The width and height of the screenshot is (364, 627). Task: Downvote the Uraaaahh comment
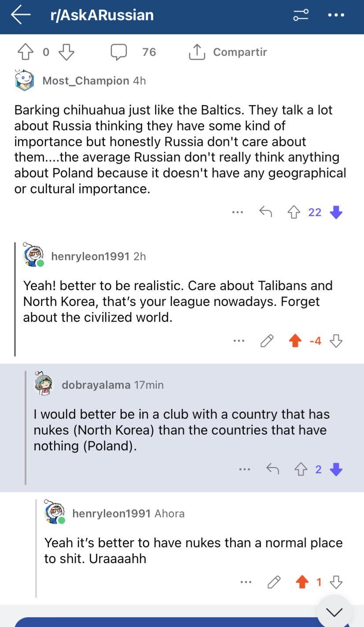point(336,582)
